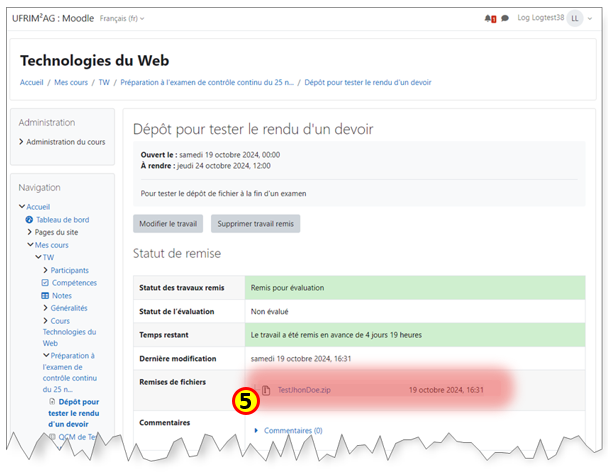Open the messages speech bubble icon

tap(505, 18)
